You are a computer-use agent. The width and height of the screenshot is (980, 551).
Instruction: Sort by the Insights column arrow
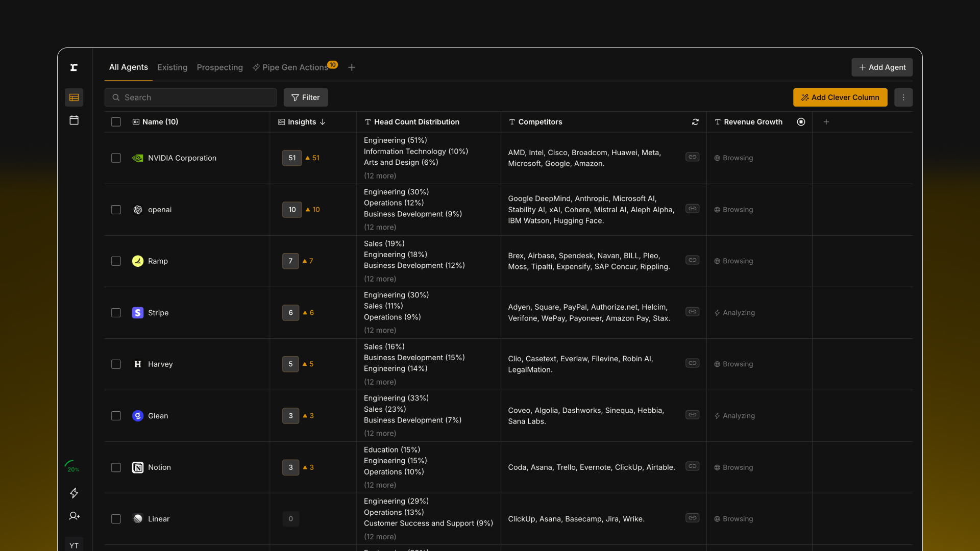click(323, 122)
